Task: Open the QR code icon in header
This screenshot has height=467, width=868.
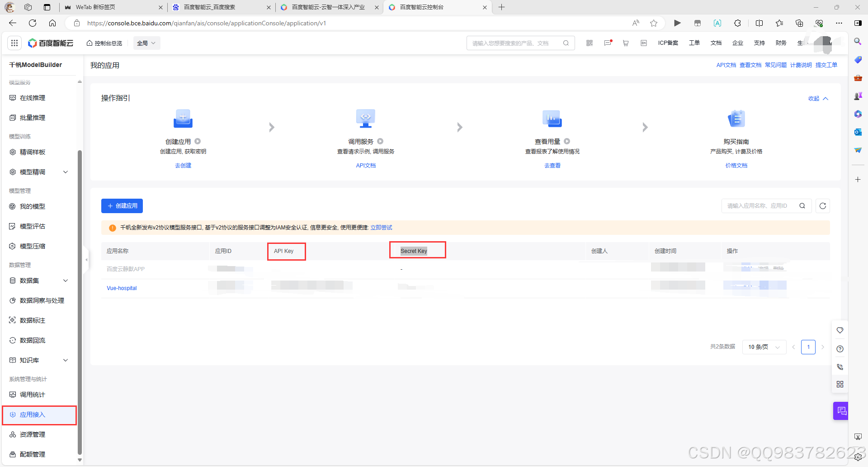Action: point(590,43)
